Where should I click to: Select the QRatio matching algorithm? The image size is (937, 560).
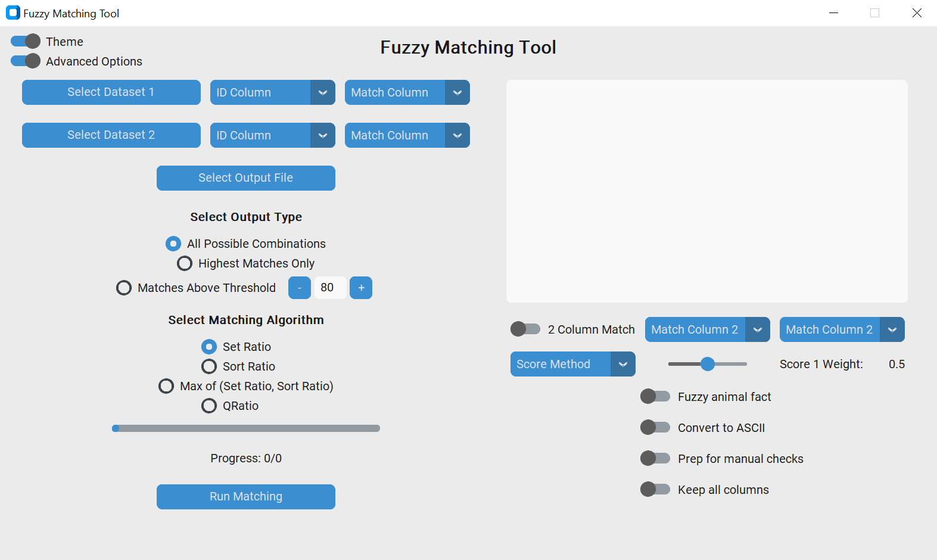coord(209,406)
